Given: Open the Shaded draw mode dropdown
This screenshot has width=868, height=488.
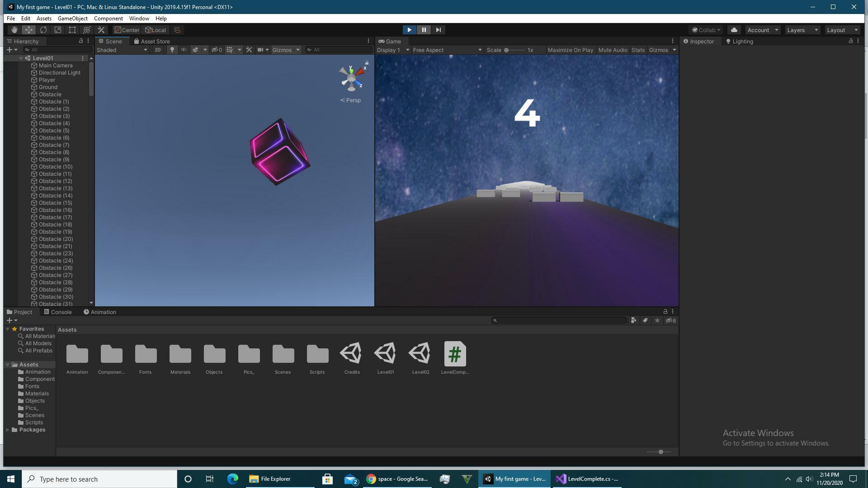Looking at the screenshot, I should tap(122, 50).
